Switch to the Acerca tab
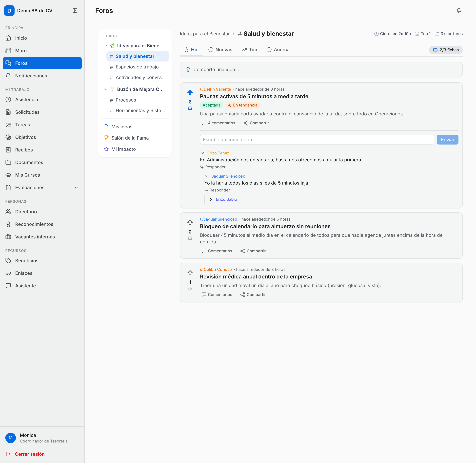 click(278, 50)
